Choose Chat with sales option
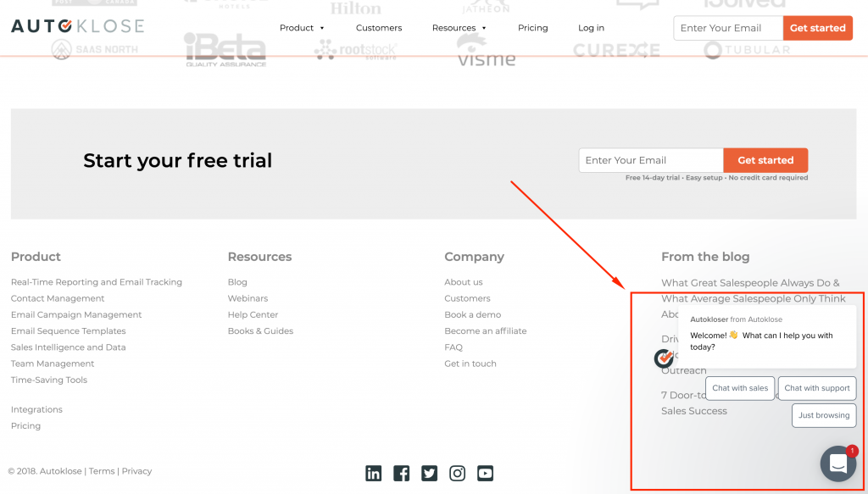 740,388
